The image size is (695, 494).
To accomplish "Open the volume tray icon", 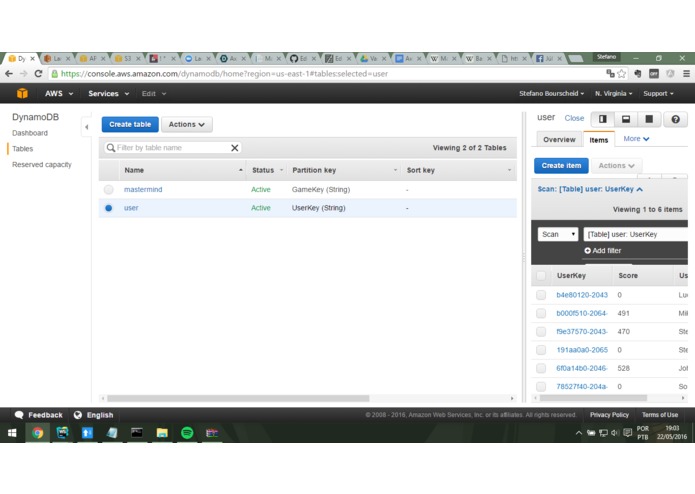I will pos(615,433).
